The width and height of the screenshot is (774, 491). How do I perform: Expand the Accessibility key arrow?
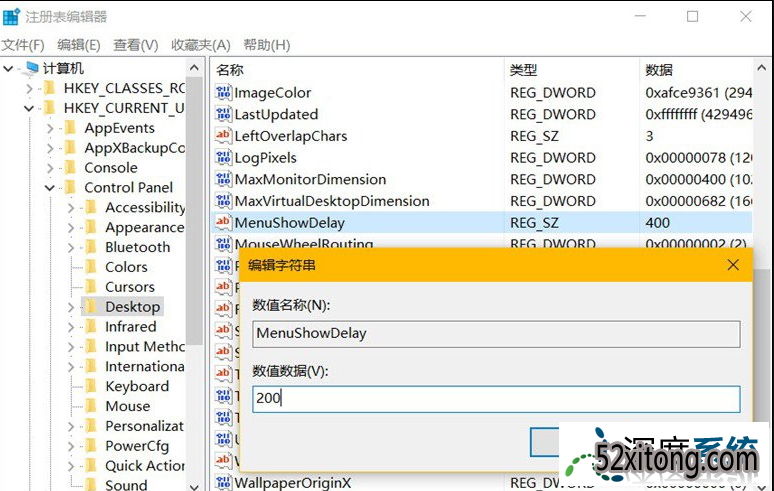[x=71, y=208]
